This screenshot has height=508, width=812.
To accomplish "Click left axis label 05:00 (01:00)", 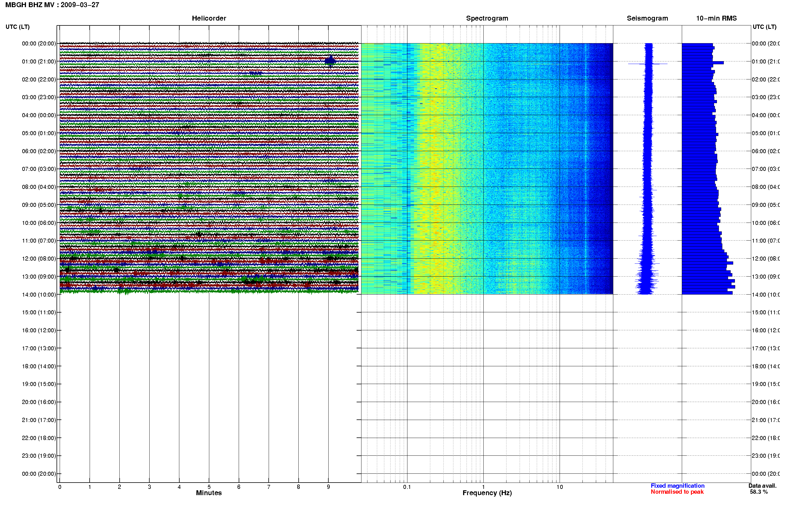I will (39, 133).
